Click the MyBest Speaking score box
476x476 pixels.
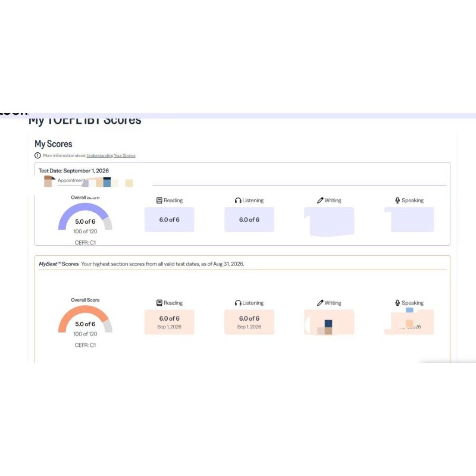409,322
